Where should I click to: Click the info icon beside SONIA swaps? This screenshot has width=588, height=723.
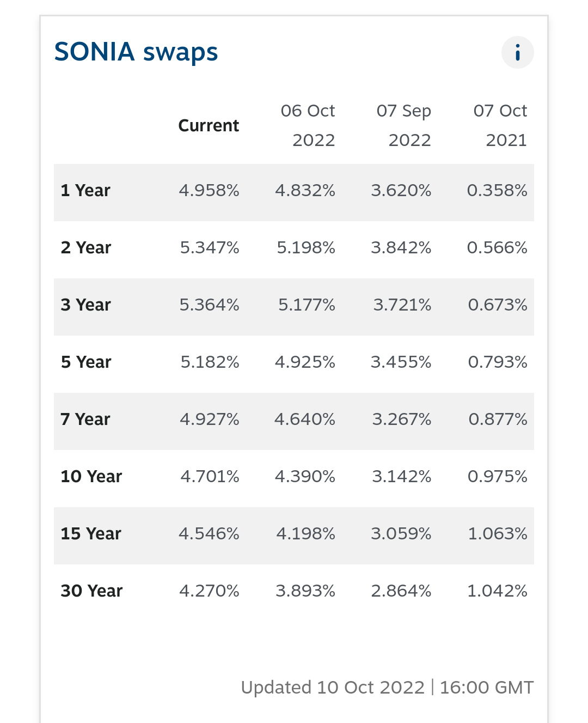point(517,52)
